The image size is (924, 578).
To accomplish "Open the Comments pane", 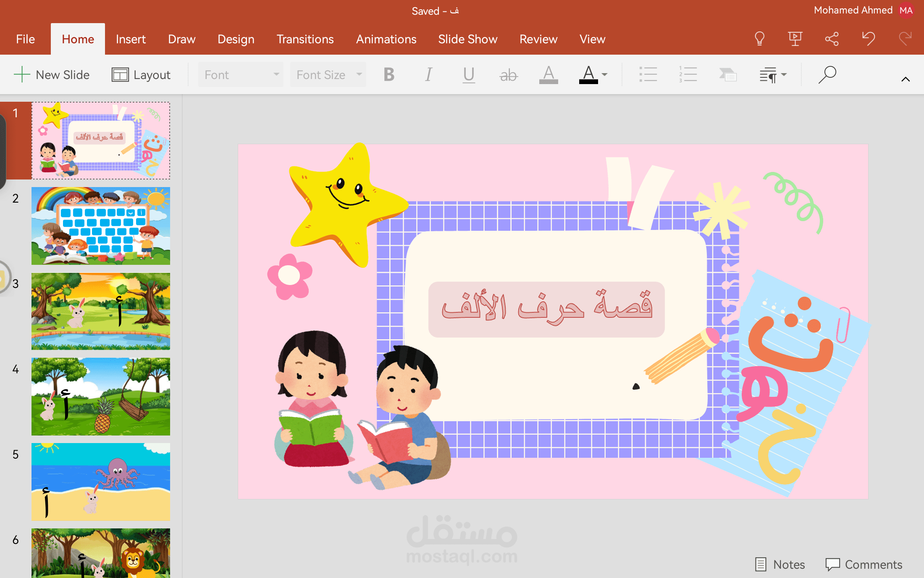I will click(x=864, y=564).
